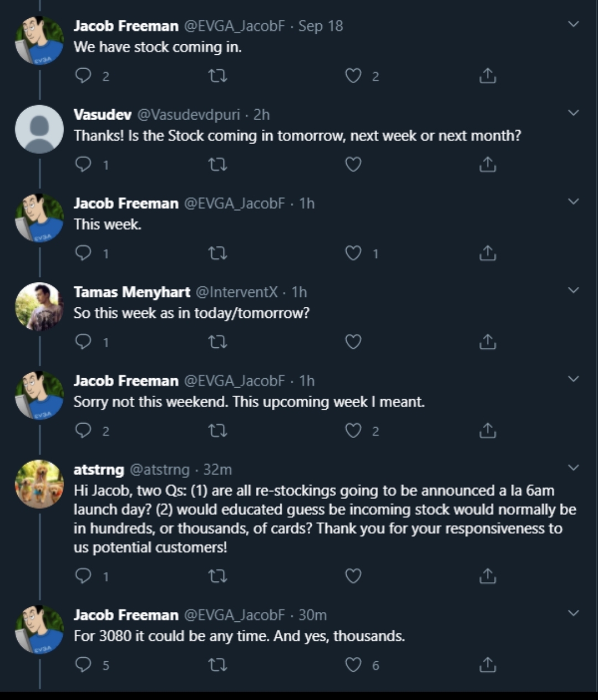This screenshot has height=700, width=598.
Task: Like Vasudev's tweet about stock timing
Action: coord(353,164)
